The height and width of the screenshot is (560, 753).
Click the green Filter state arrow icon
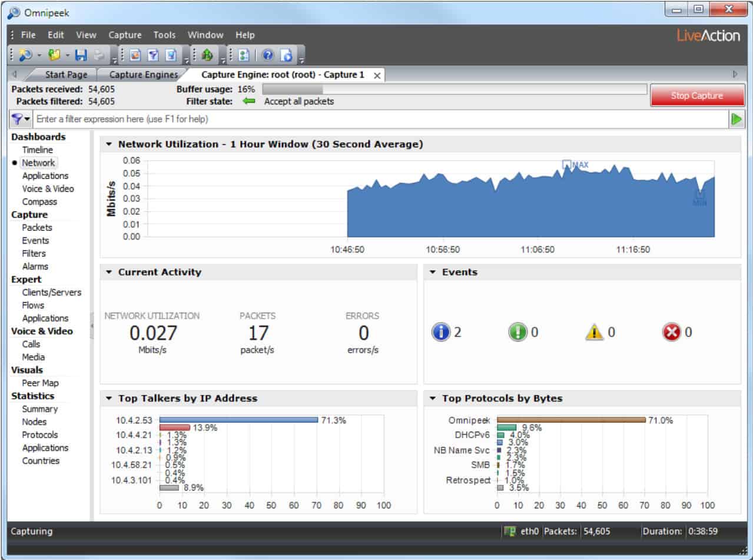click(x=249, y=101)
